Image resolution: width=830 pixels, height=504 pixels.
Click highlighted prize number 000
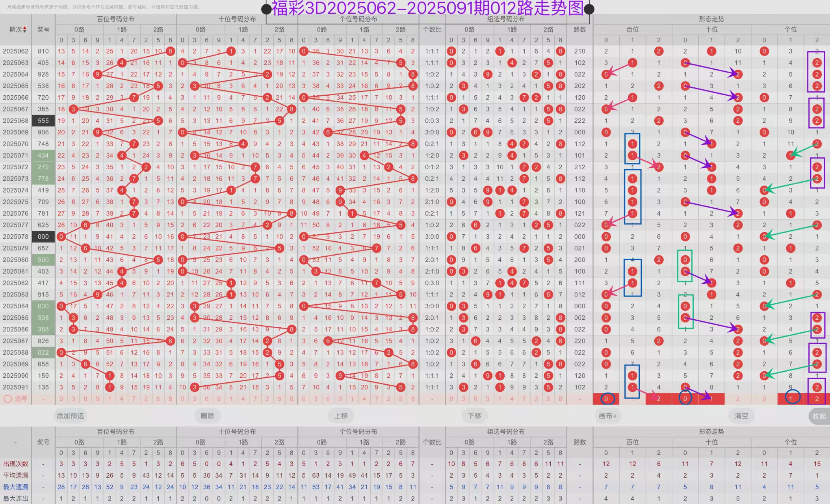tap(43, 237)
